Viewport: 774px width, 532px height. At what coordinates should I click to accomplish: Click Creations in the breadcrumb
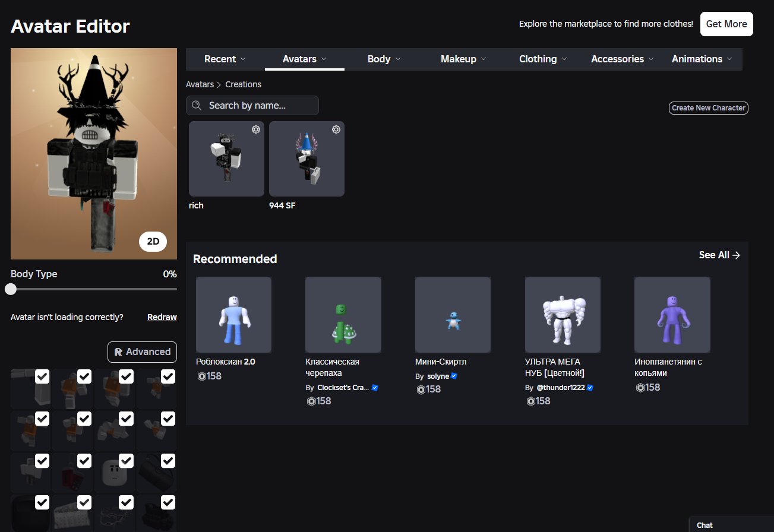tap(243, 84)
